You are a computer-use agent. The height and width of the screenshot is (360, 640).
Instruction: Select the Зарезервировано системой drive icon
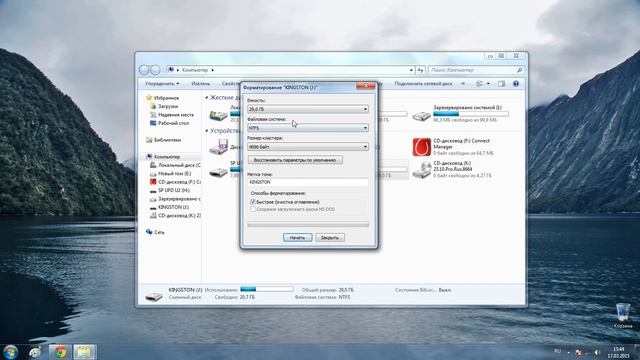click(422, 116)
